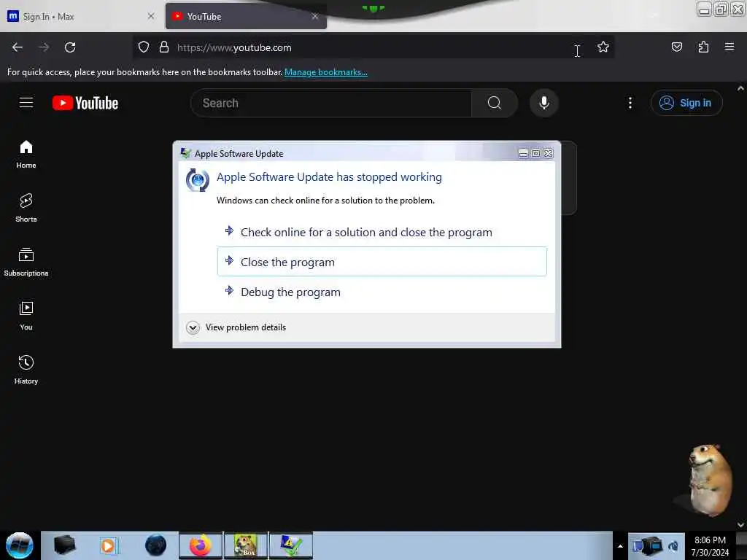The width and height of the screenshot is (747, 560).
Task: Close the YouTube tab
Action: coord(315,16)
